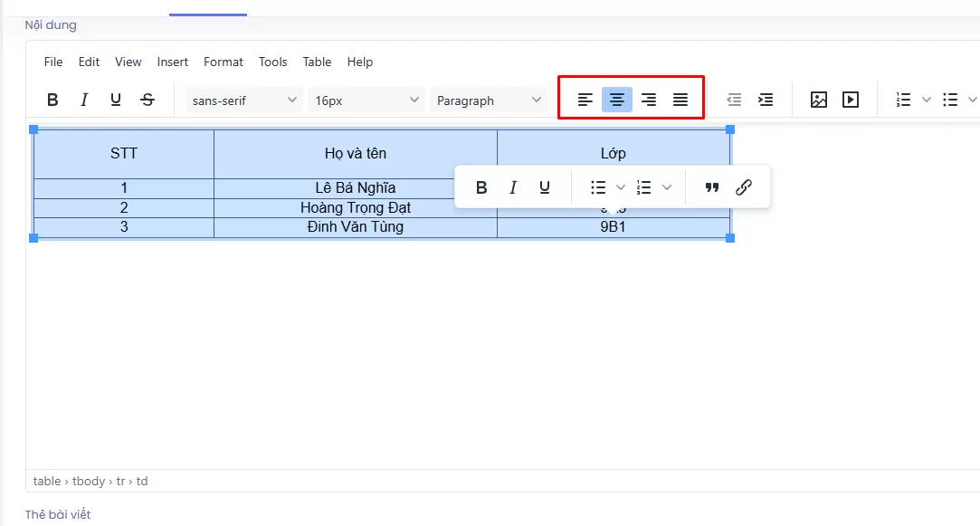Click the blockquote button in floating toolbar

tap(712, 187)
